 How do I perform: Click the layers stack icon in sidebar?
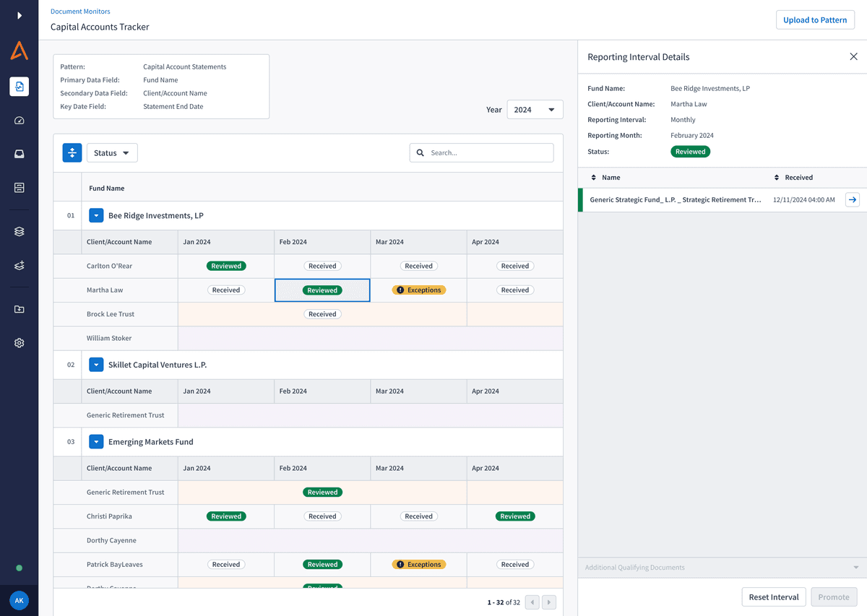coord(20,232)
